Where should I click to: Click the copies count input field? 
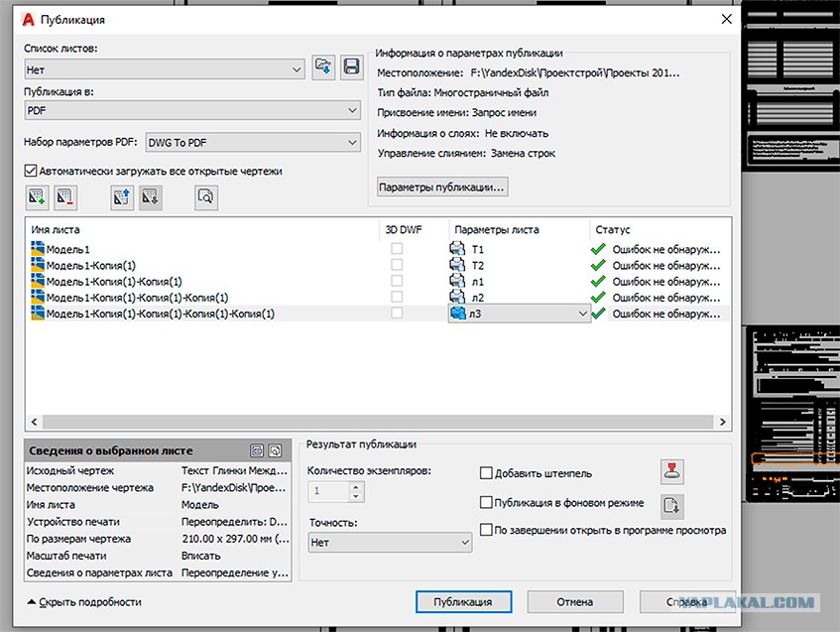click(x=328, y=491)
